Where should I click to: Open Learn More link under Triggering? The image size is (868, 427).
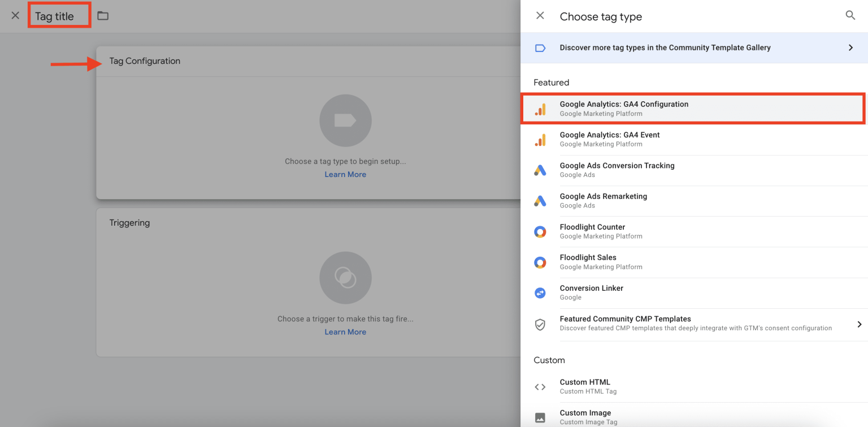point(345,332)
